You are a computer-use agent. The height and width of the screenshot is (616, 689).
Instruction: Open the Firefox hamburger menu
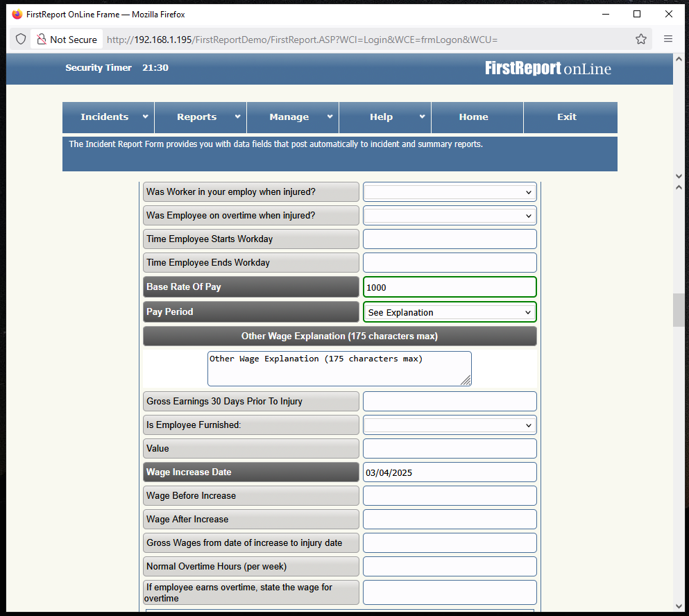click(668, 40)
